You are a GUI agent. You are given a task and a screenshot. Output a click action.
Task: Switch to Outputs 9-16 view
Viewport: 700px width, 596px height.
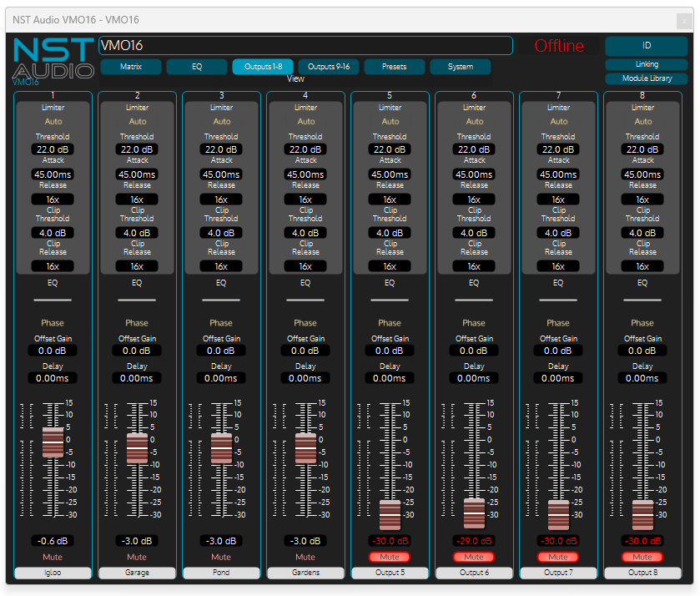328,67
